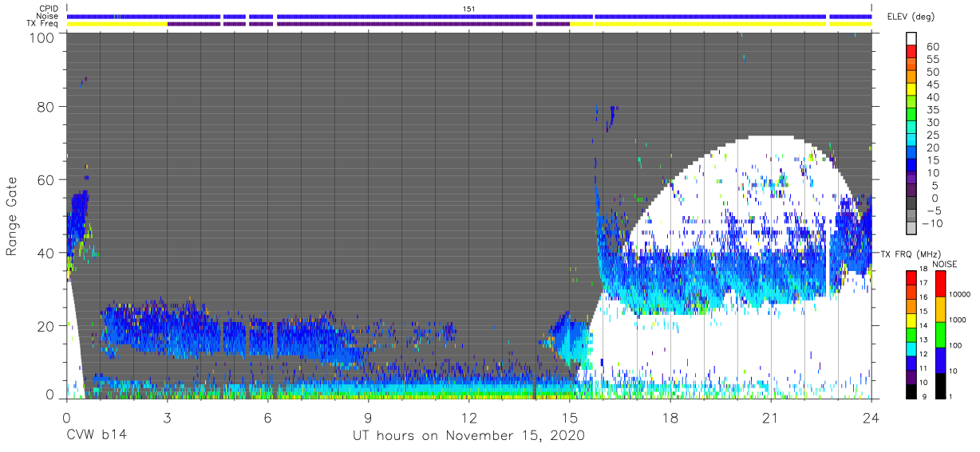Click the hour 3 tick label
The width and height of the screenshot is (980, 452).
(167, 416)
